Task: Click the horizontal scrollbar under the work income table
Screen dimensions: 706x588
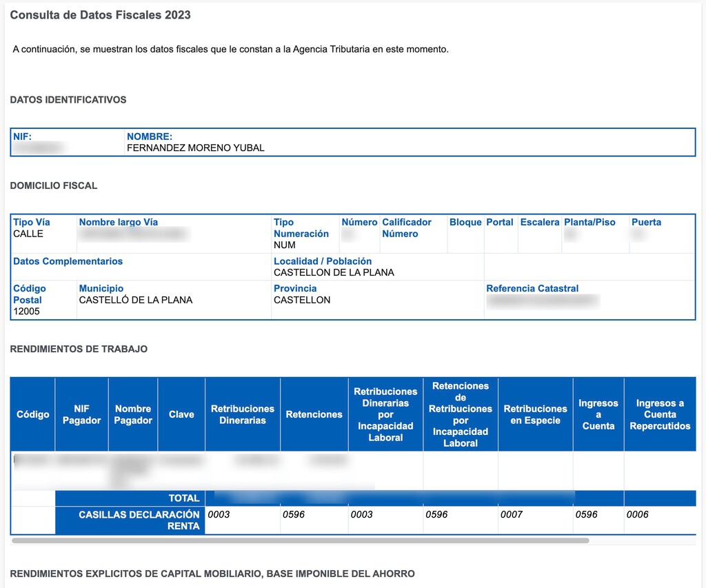Action: [x=301, y=540]
